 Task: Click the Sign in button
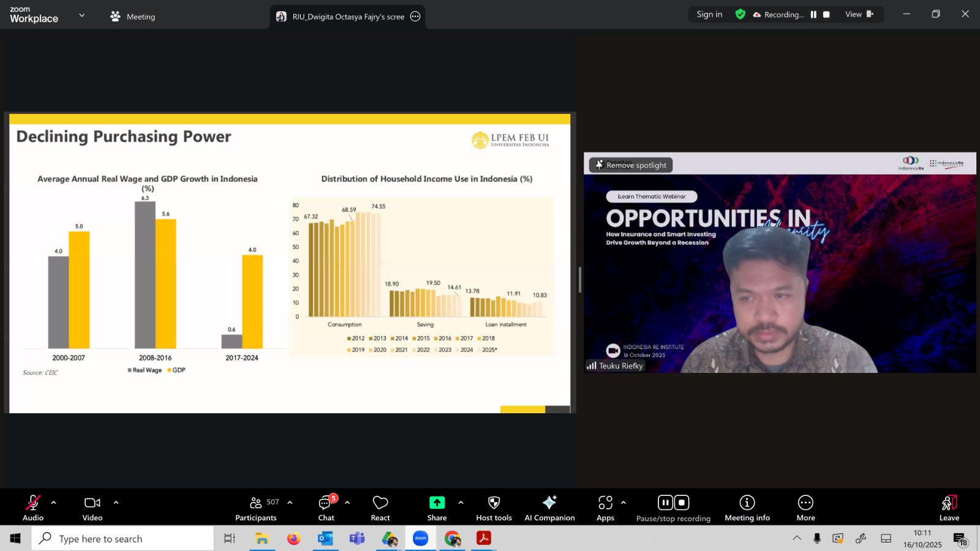(709, 15)
